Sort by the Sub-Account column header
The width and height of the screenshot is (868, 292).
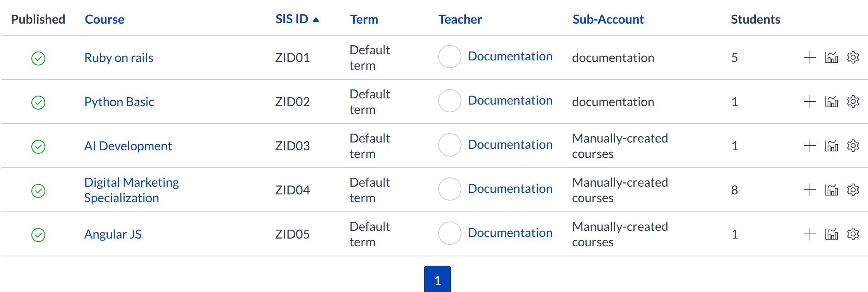608,19
